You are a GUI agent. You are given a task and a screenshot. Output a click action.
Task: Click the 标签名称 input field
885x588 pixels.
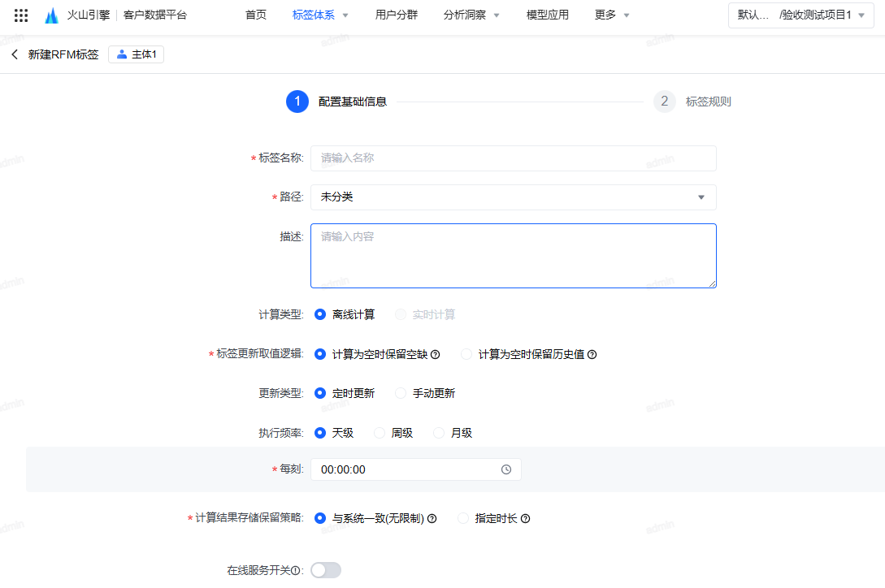(x=513, y=158)
